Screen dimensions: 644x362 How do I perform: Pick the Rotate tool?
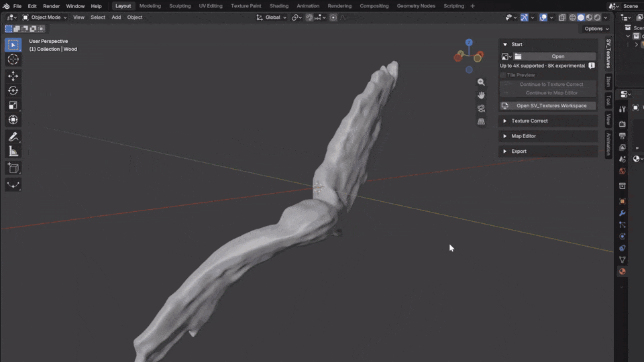[x=13, y=90]
